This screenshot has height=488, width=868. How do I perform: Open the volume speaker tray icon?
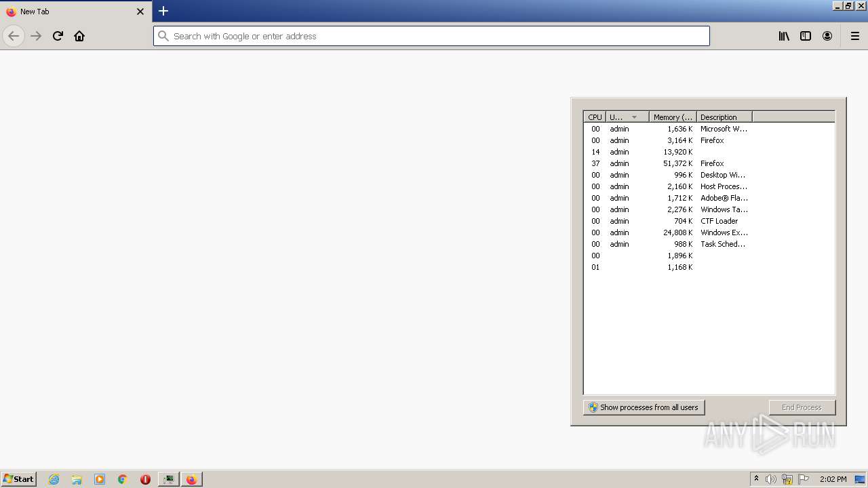click(x=771, y=479)
